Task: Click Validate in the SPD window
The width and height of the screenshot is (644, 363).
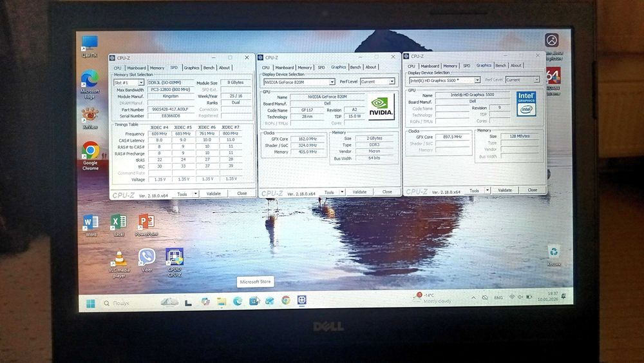Action: [x=214, y=193]
